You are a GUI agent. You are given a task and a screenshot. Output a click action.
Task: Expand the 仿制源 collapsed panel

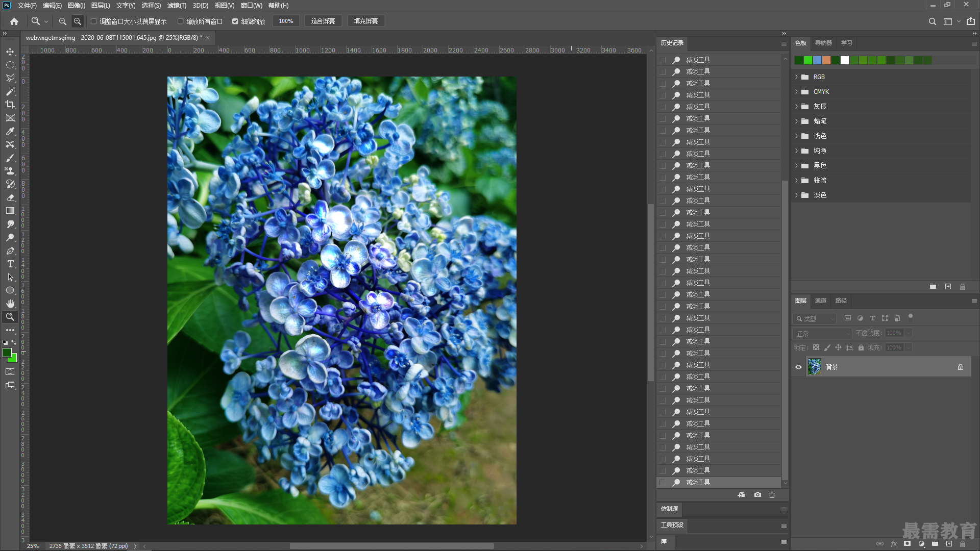click(x=669, y=509)
